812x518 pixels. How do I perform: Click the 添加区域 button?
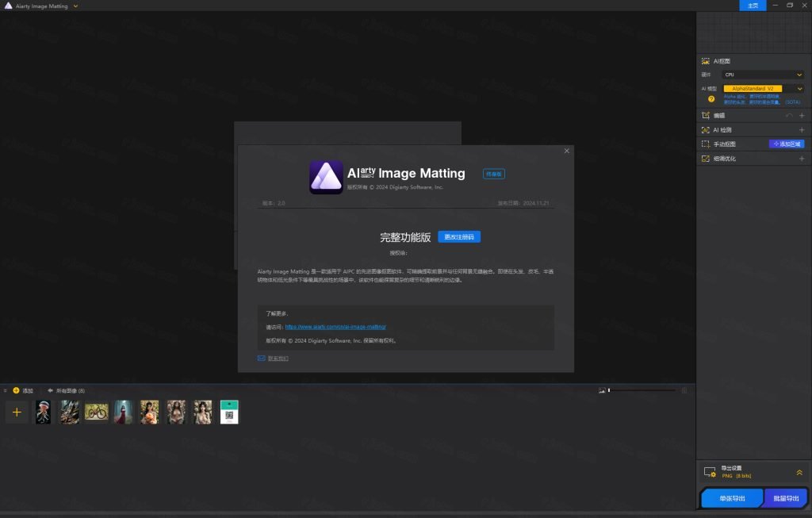(787, 144)
